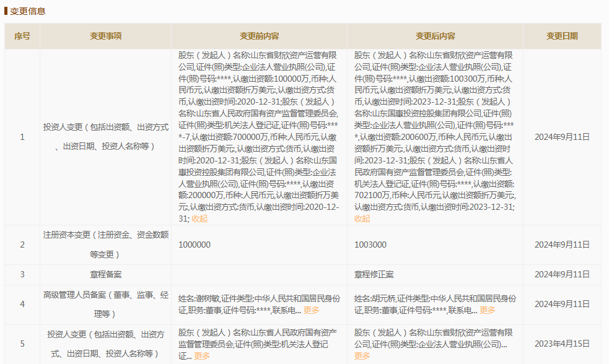This screenshot has height=364, width=609.
Task: Show 更多 in row 5 after-change content
Action: (362, 356)
